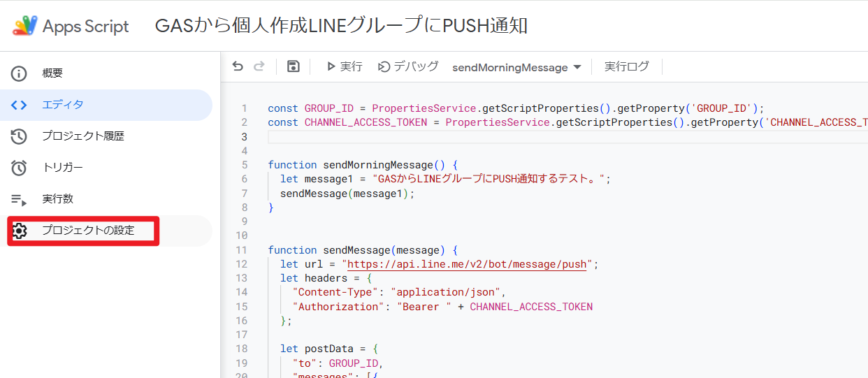Undo the last edit
868x378 pixels.
click(x=238, y=66)
